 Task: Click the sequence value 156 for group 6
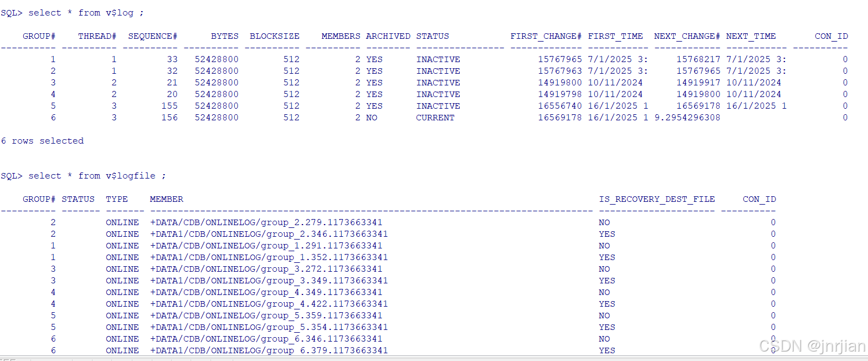169,117
